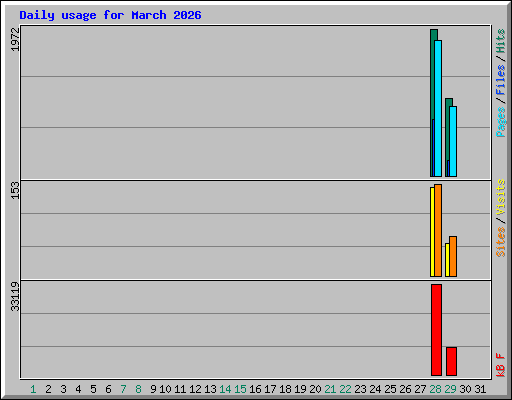Click day 19 on the x-axis

[x=300, y=389]
